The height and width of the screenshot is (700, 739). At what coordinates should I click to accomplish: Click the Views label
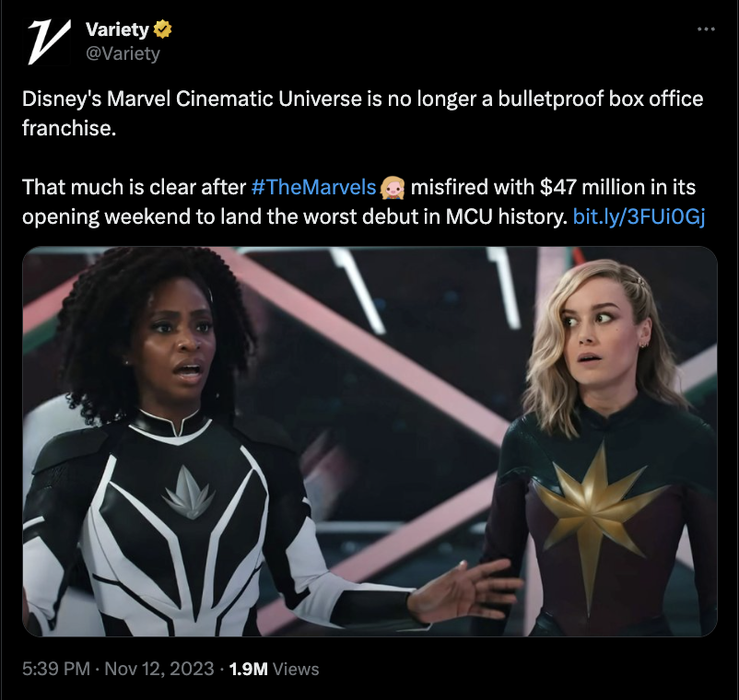tap(296, 669)
